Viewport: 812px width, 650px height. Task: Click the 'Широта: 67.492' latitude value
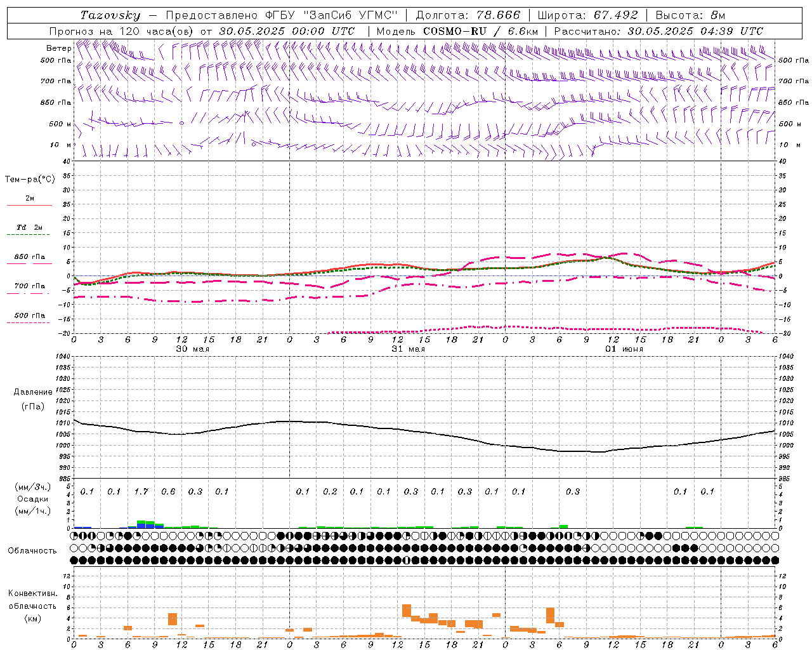point(588,15)
